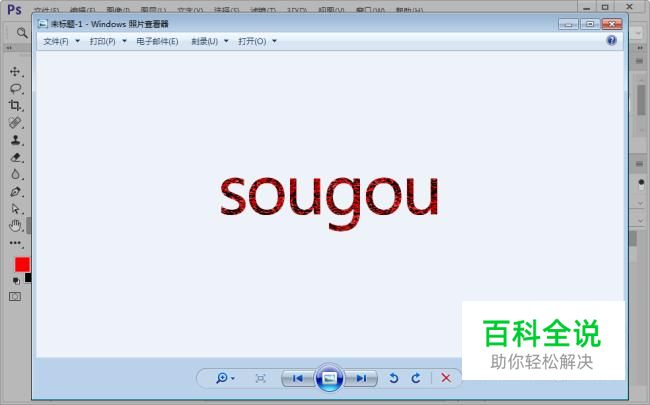650x405 pixels.
Task: Expand the zoom magnifier dropdown arrow
Action: pyautogui.click(x=233, y=378)
